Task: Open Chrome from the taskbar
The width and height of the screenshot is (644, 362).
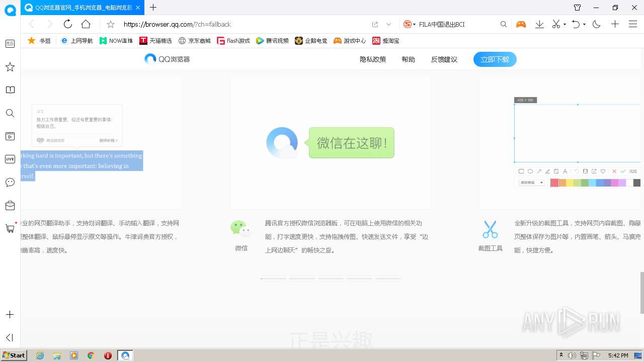Action: click(x=91, y=355)
